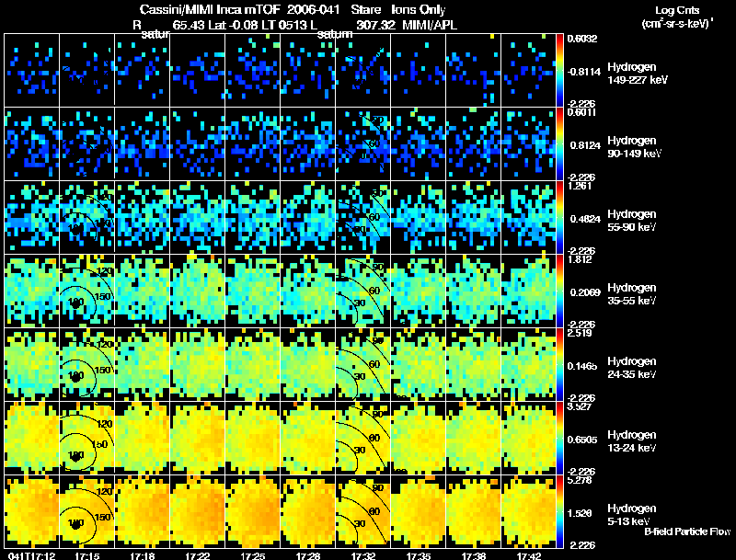Click the 17:15 panel in Hydrogen 35-55 keV row
Image resolution: width=736 pixels, height=560 pixels.
86,291
